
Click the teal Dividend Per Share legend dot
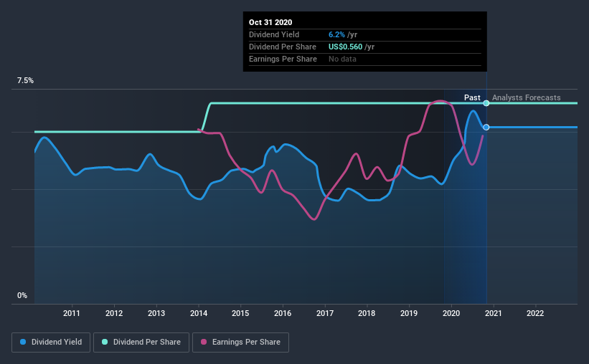[x=105, y=342]
